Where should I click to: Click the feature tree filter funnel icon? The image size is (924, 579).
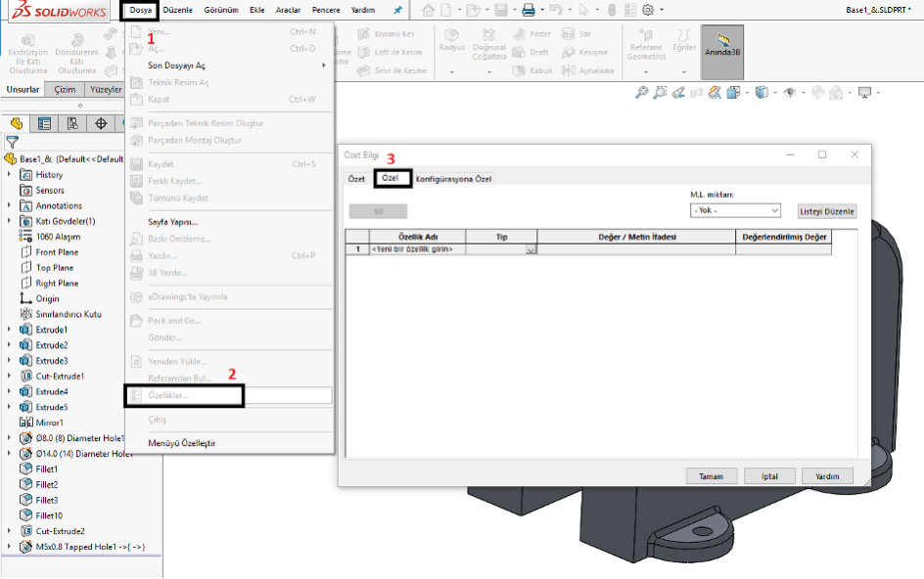pos(12,142)
